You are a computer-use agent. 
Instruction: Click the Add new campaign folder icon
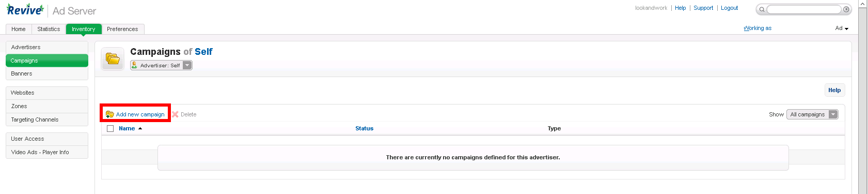pyautogui.click(x=109, y=114)
